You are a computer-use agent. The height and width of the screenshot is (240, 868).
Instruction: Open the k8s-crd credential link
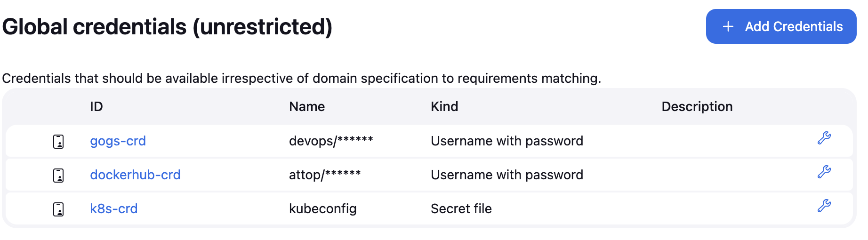click(113, 208)
